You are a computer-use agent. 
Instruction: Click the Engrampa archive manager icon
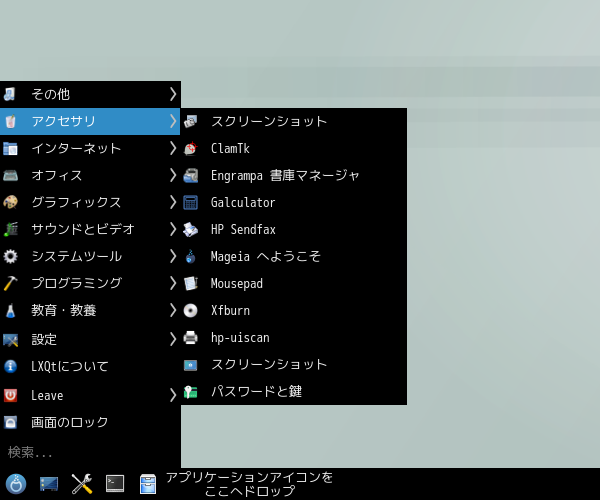(191, 175)
